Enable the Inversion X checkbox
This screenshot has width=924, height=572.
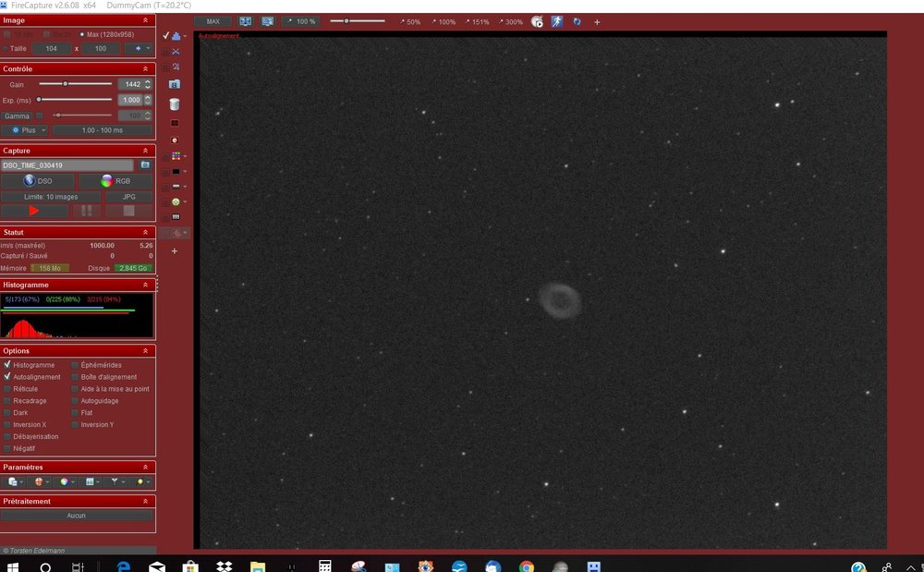tap(7, 424)
